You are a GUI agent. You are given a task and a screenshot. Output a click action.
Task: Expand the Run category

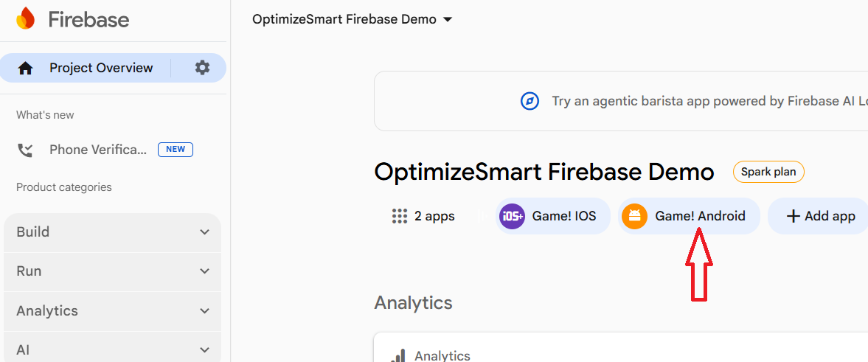(204, 271)
